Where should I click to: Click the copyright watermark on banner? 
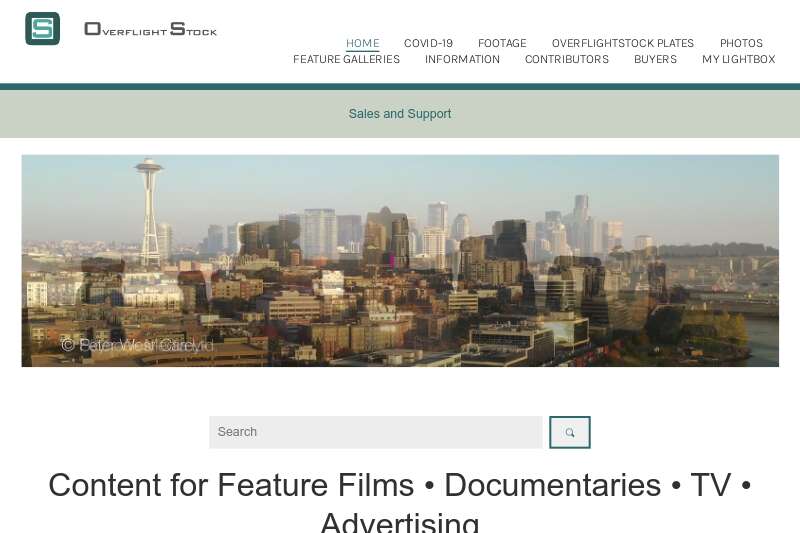137,345
